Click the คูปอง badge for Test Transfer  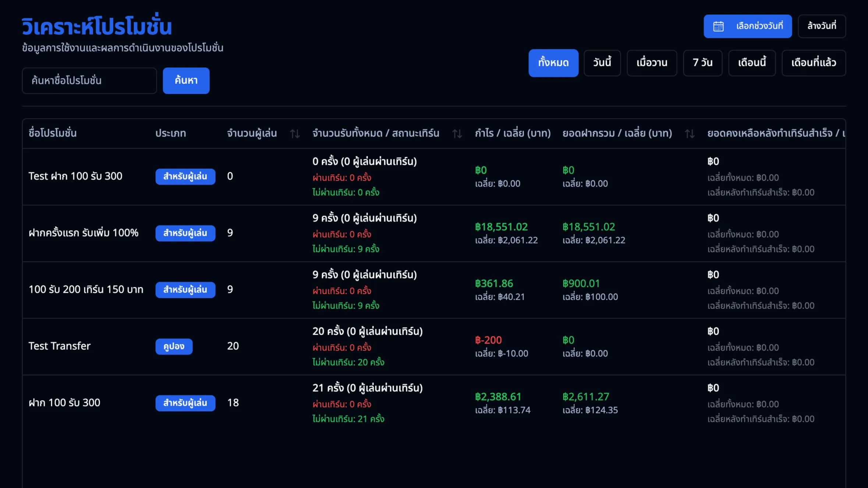(174, 346)
